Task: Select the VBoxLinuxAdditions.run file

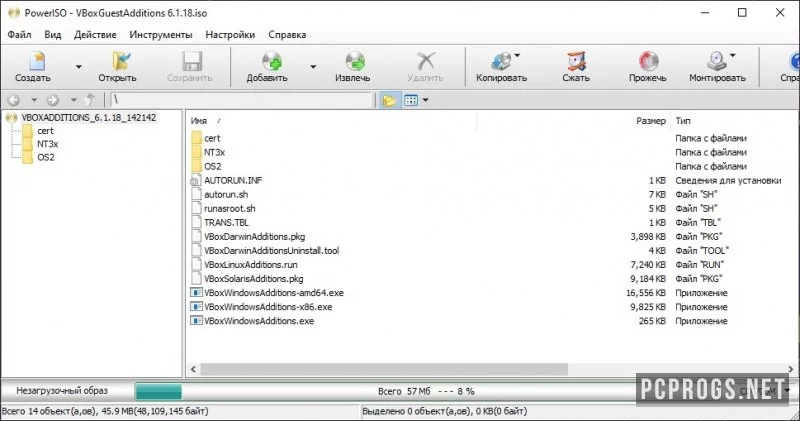Action: [251, 265]
